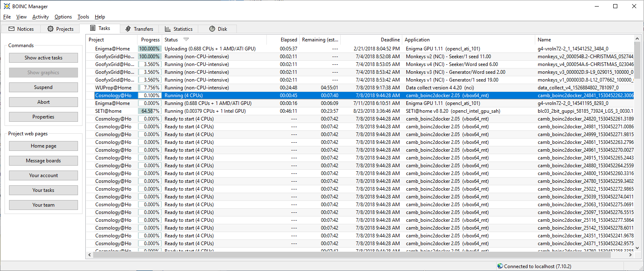Image resolution: width=644 pixels, height=271 pixels.
Task: Click the Disk tab pie icon
Action: (x=212, y=29)
